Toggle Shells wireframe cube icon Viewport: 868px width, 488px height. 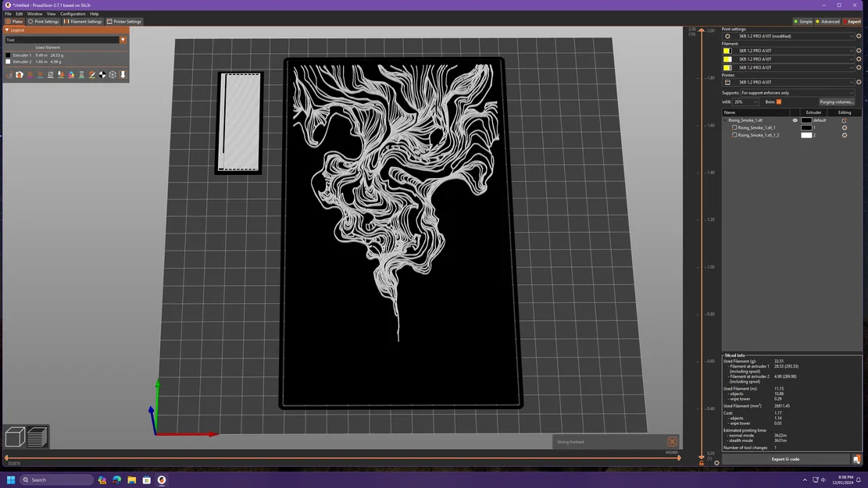pyautogui.click(x=113, y=75)
